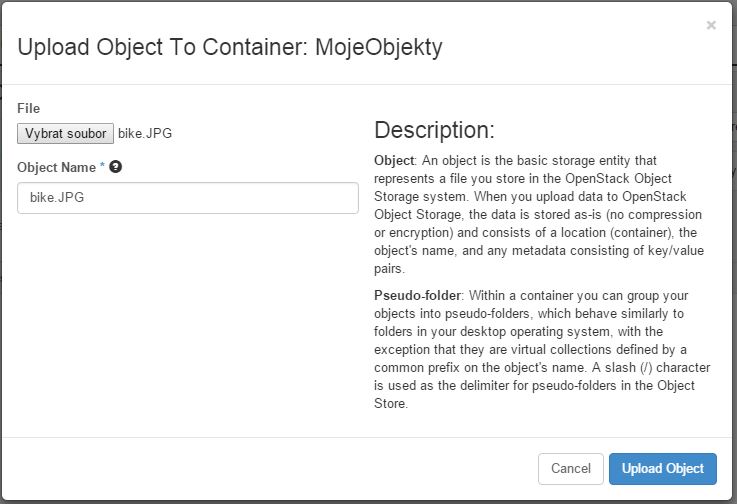
Task: Focus the Object Name input field
Action: point(188,198)
